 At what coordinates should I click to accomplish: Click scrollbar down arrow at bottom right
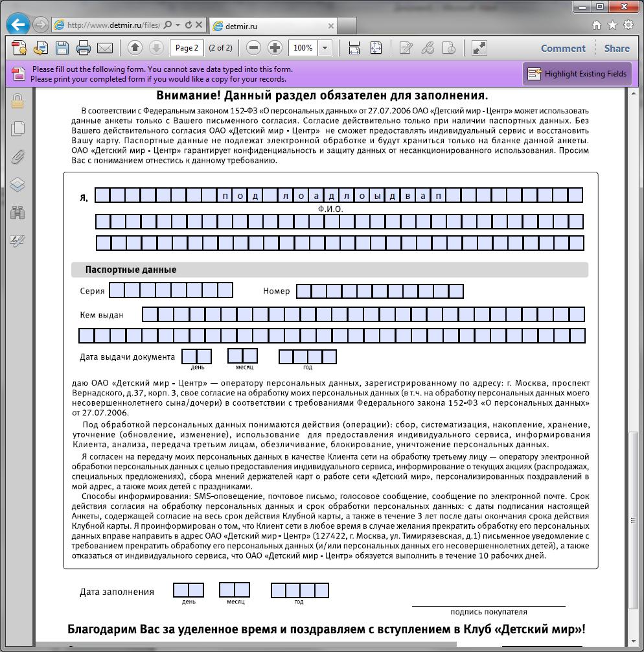coord(634,642)
